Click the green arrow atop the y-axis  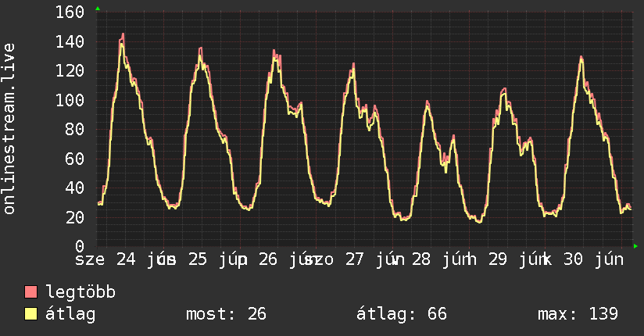point(98,9)
